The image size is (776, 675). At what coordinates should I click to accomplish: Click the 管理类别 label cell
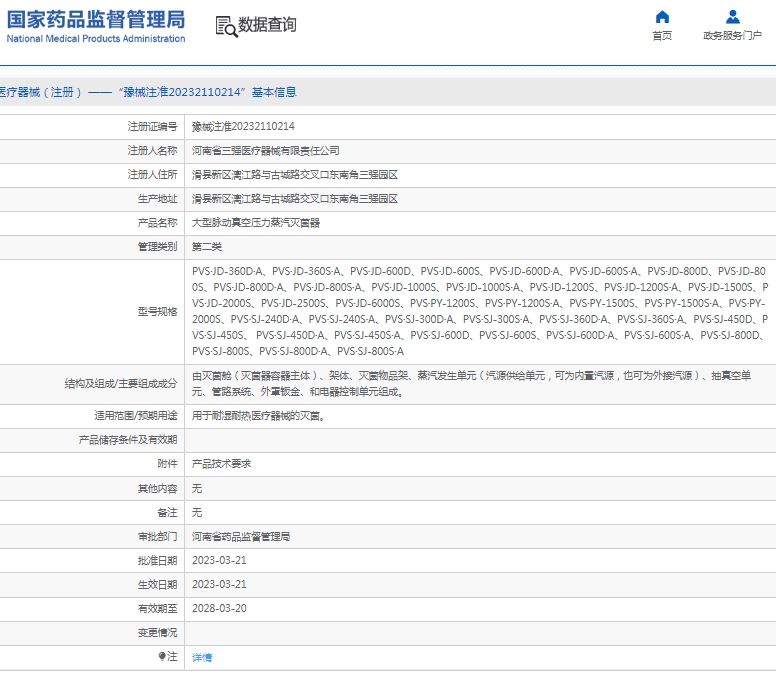tap(92, 247)
